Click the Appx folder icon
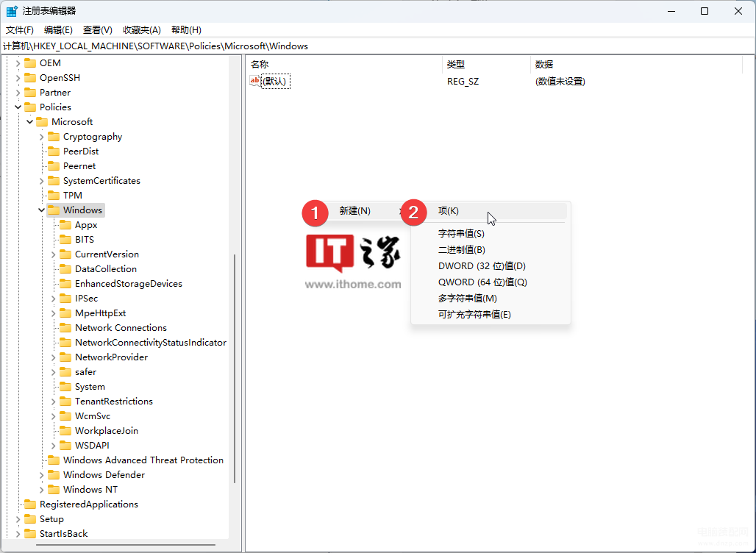Screen dimensions: 756x553 click(x=65, y=225)
